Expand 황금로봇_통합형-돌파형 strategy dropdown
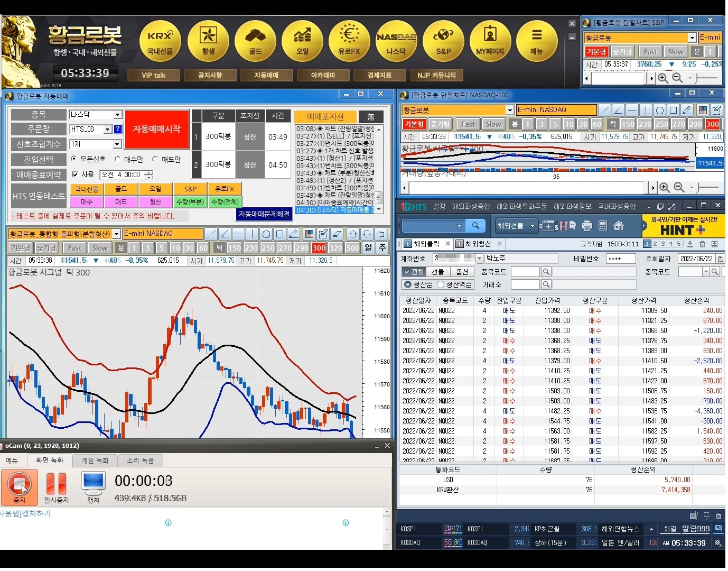 pos(116,234)
